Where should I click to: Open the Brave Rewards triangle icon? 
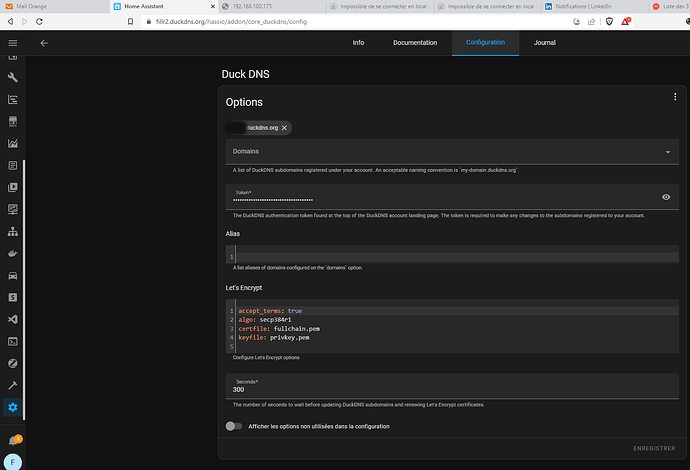pos(625,21)
